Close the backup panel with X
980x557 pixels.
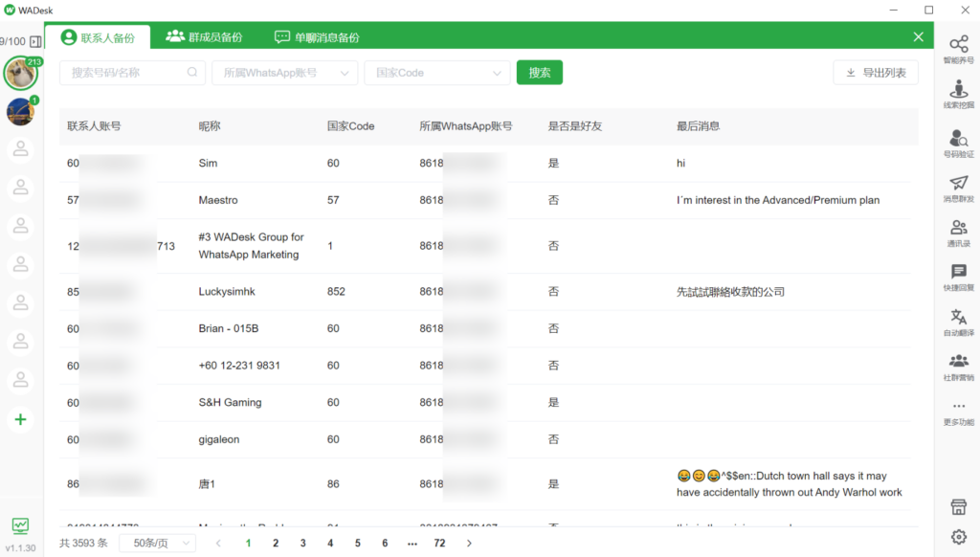[918, 37]
